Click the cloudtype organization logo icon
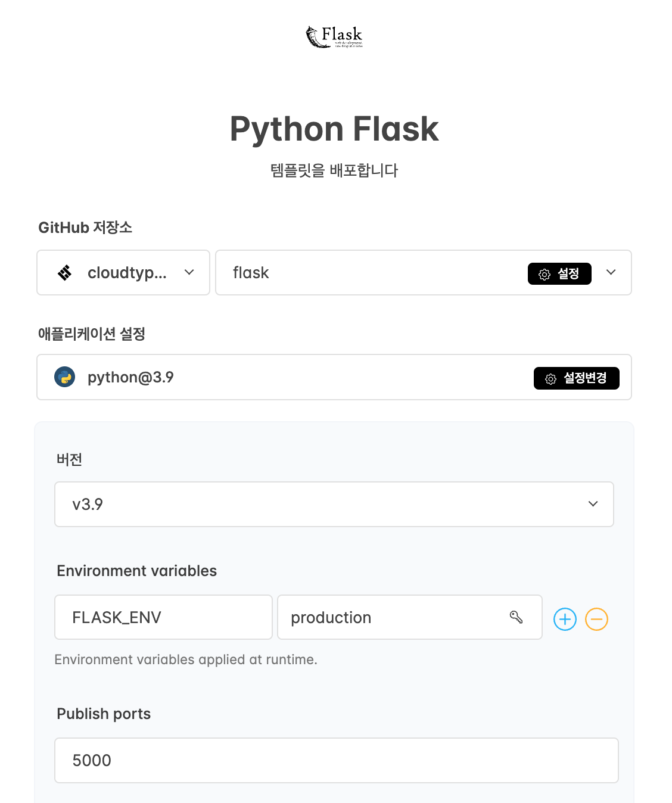Viewport: 672px width, 803px height. point(64,273)
